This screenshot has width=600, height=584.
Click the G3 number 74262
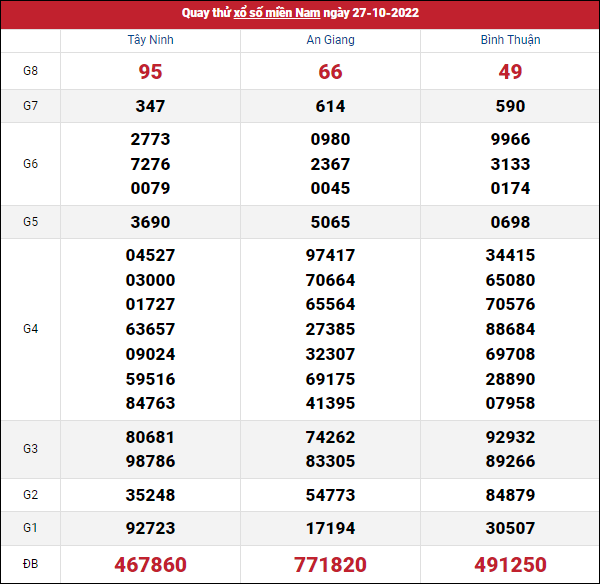(330, 437)
